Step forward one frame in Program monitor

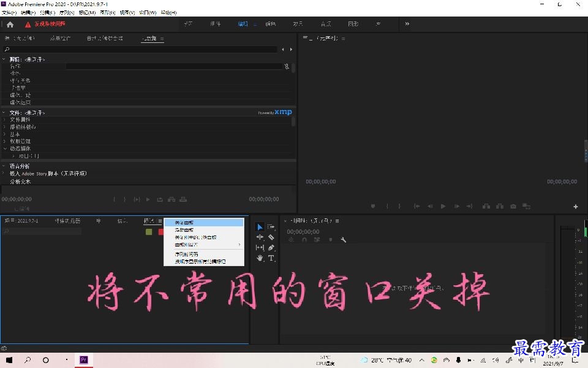457,206
